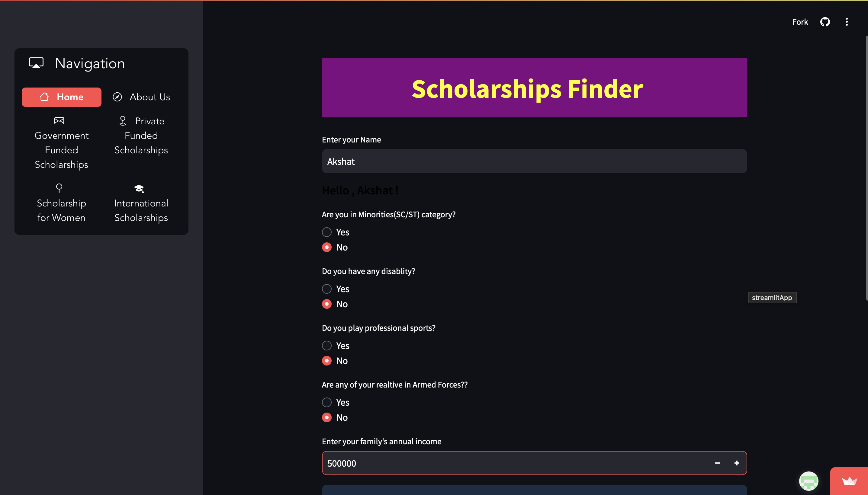Viewport: 868px width, 495px height.
Task: Click the Navigation cast screen icon
Action: point(36,63)
